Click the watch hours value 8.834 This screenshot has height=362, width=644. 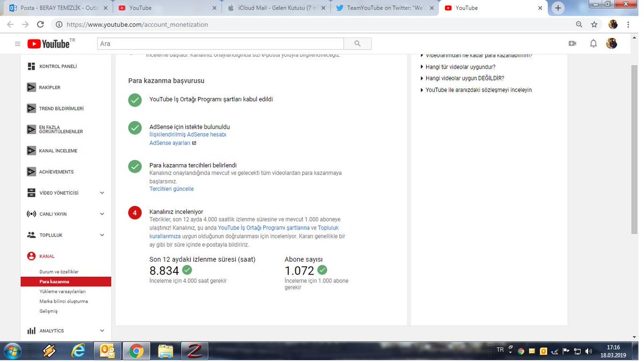pyautogui.click(x=164, y=271)
